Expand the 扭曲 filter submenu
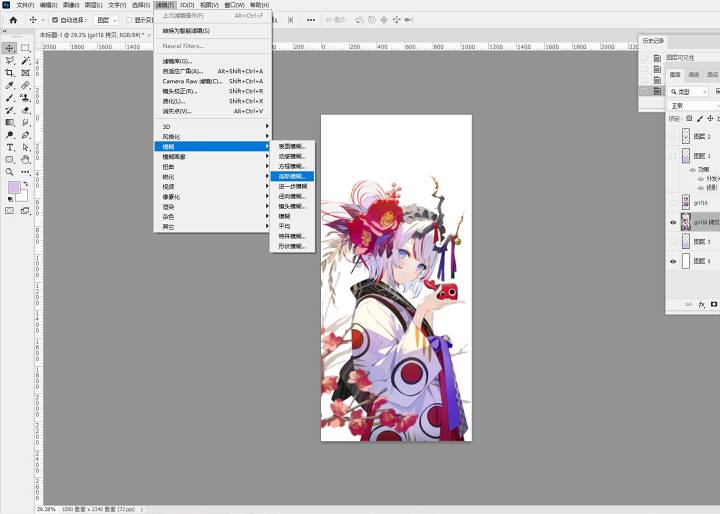This screenshot has width=720, height=514. (x=213, y=167)
